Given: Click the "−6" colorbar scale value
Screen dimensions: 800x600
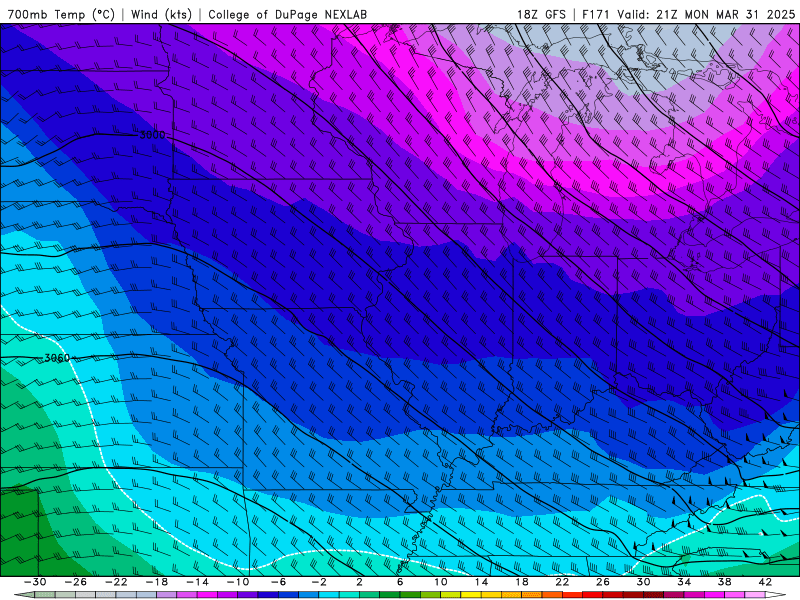Looking at the screenshot, I should pos(279,582).
